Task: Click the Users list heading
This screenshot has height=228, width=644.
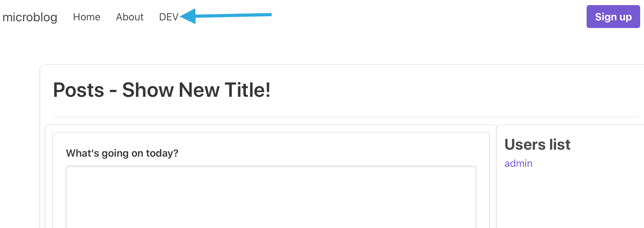Action: click(x=538, y=145)
